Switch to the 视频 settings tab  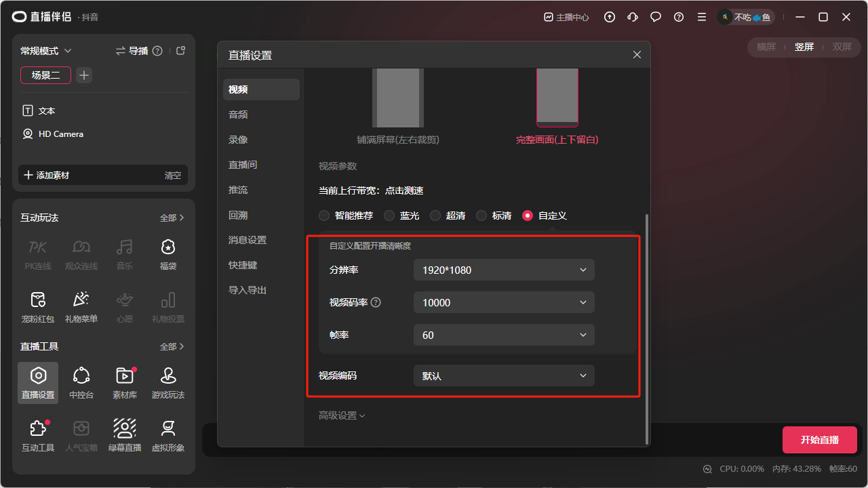(261, 89)
